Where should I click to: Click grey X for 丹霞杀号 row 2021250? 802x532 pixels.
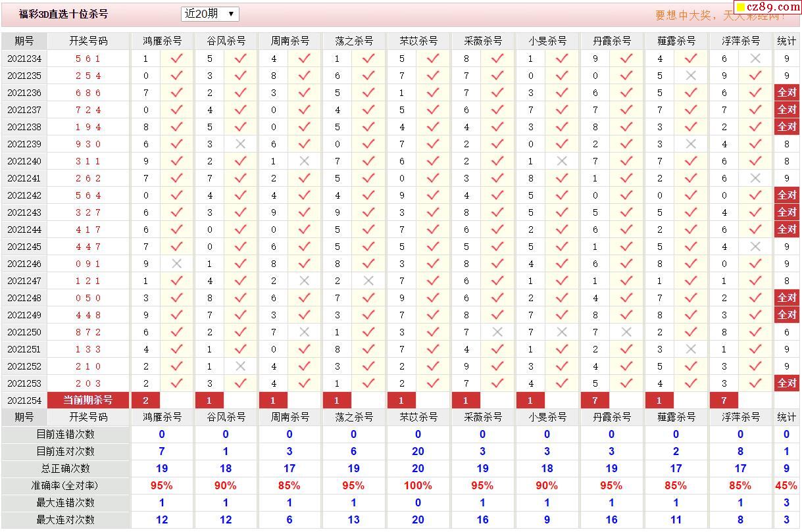coord(626,332)
